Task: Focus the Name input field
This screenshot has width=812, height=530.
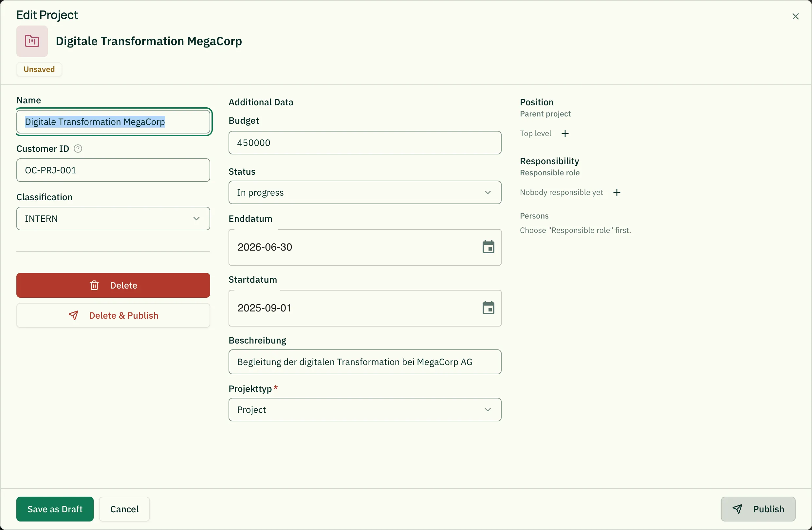Action: tap(113, 122)
